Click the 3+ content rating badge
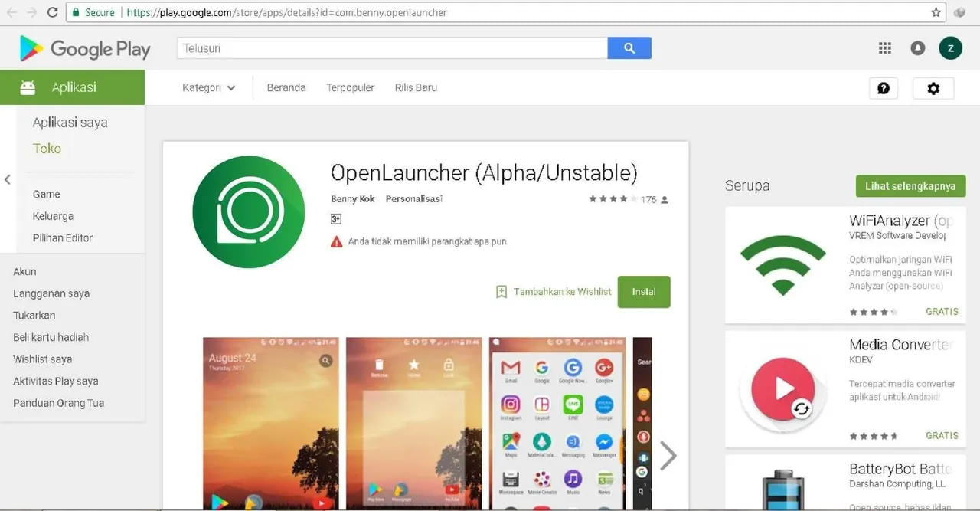 [335, 219]
